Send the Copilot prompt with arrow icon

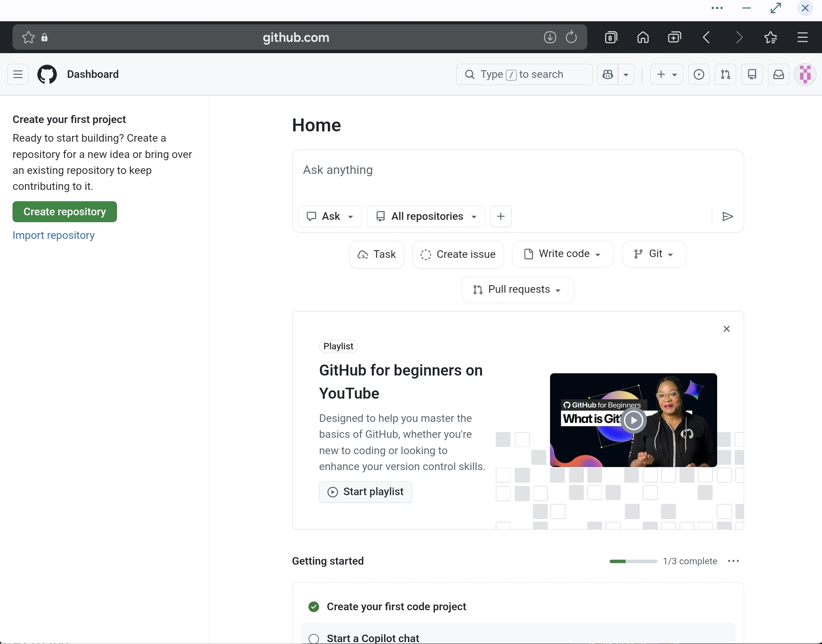point(727,216)
